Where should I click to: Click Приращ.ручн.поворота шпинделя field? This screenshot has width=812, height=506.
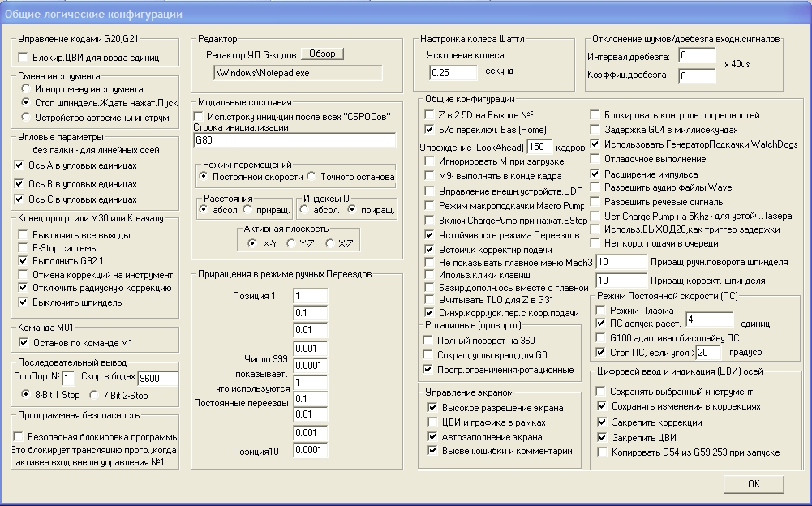pyautogui.click(x=621, y=262)
